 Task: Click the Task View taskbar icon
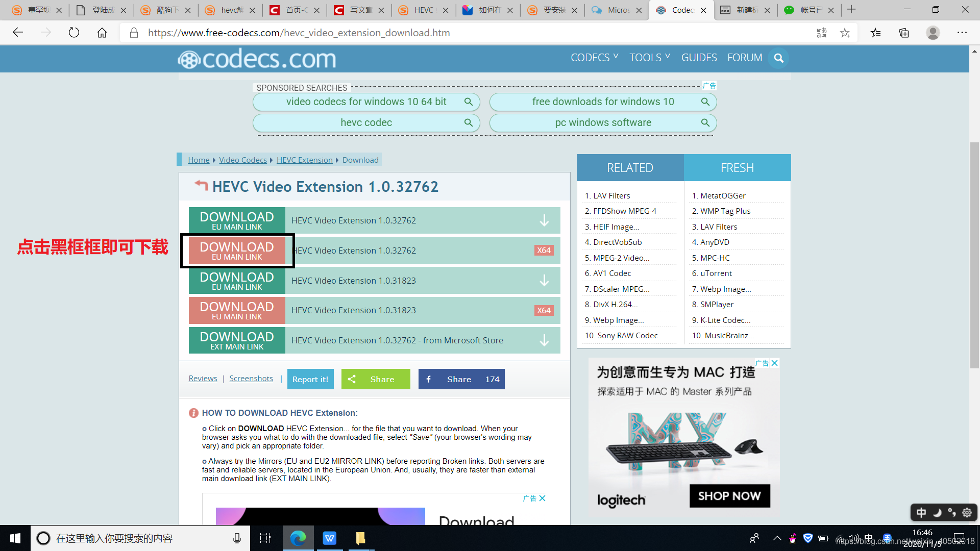pyautogui.click(x=265, y=538)
